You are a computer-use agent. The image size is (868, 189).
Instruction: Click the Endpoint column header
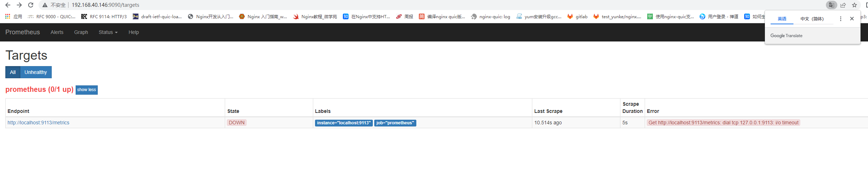[19, 111]
